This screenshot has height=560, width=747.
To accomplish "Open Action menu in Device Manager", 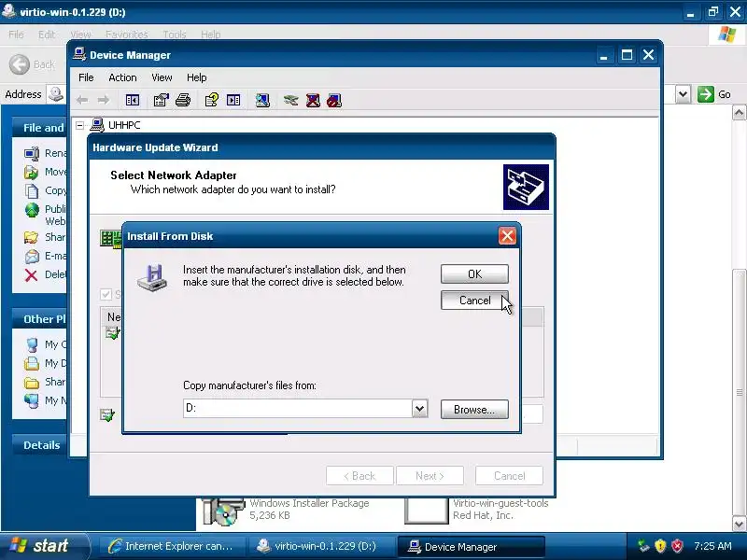I will pos(122,77).
